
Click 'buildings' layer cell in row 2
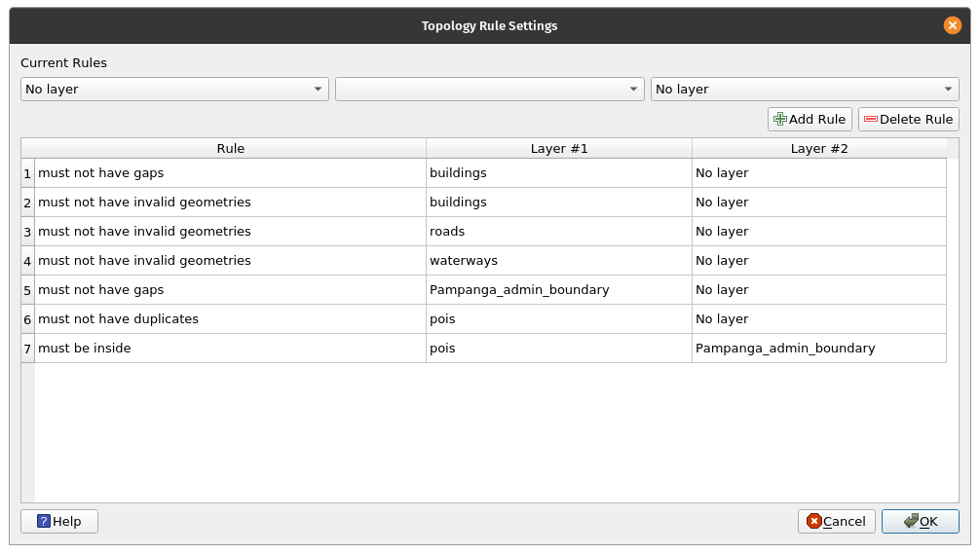(x=559, y=203)
